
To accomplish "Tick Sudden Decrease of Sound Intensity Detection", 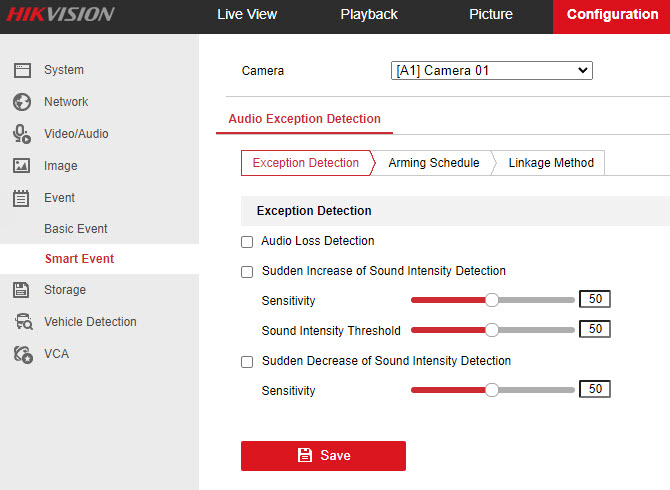I will pos(247,362).
